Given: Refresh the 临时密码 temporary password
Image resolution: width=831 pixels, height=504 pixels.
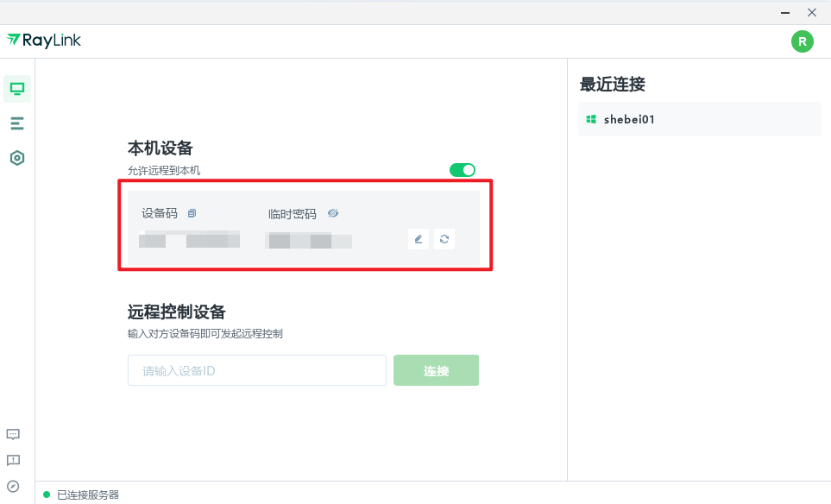Looking at the screenshot, I should tap(444, 239).
